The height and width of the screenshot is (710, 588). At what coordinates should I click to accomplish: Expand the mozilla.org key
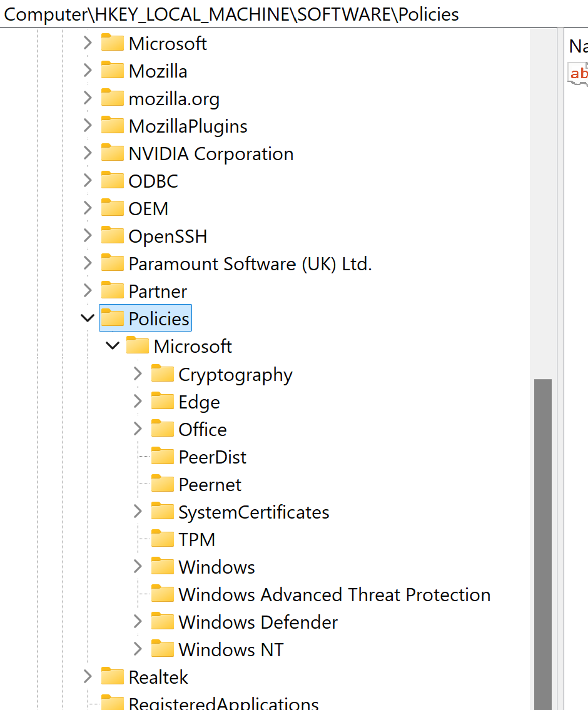pos(88,98)
